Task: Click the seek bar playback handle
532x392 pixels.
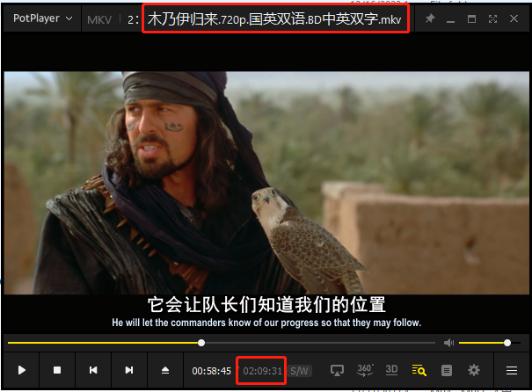Action: [x=201, y=343]
